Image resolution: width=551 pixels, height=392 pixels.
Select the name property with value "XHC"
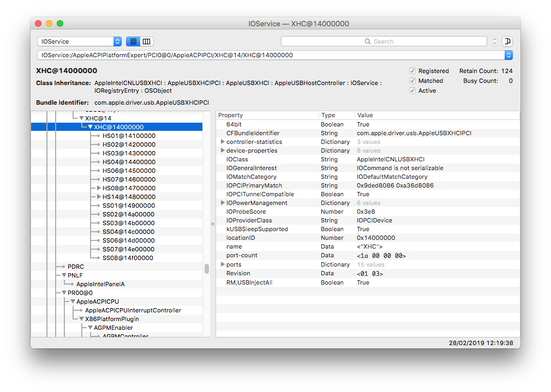[x=368, y=246]
